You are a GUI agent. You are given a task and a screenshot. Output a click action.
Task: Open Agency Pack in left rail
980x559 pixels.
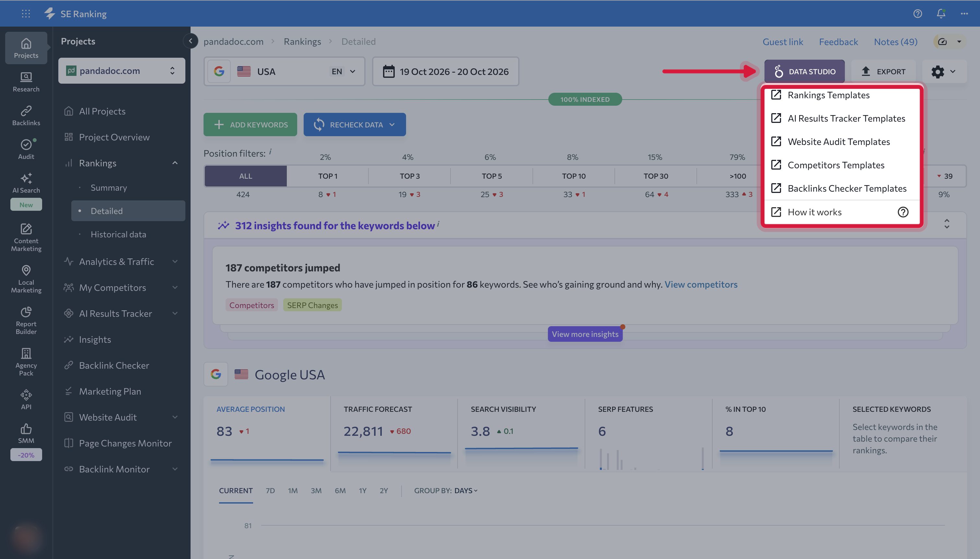pos(26,362)
